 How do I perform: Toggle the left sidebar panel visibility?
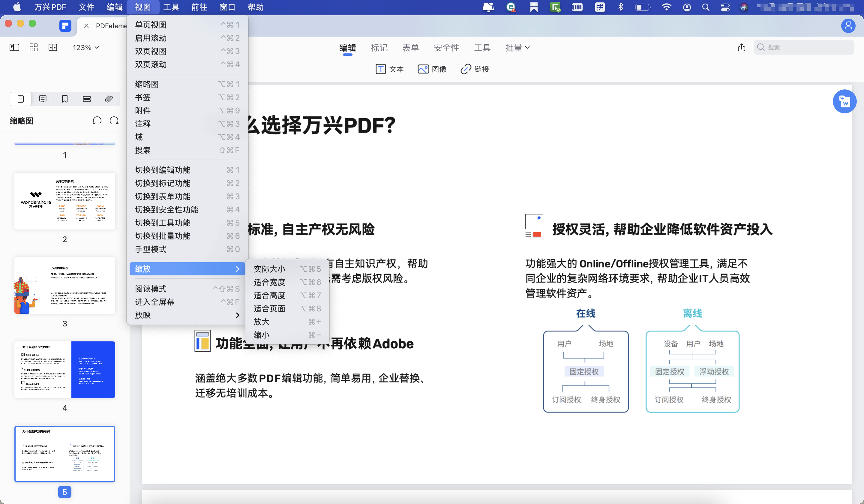(x=14, y=47)
